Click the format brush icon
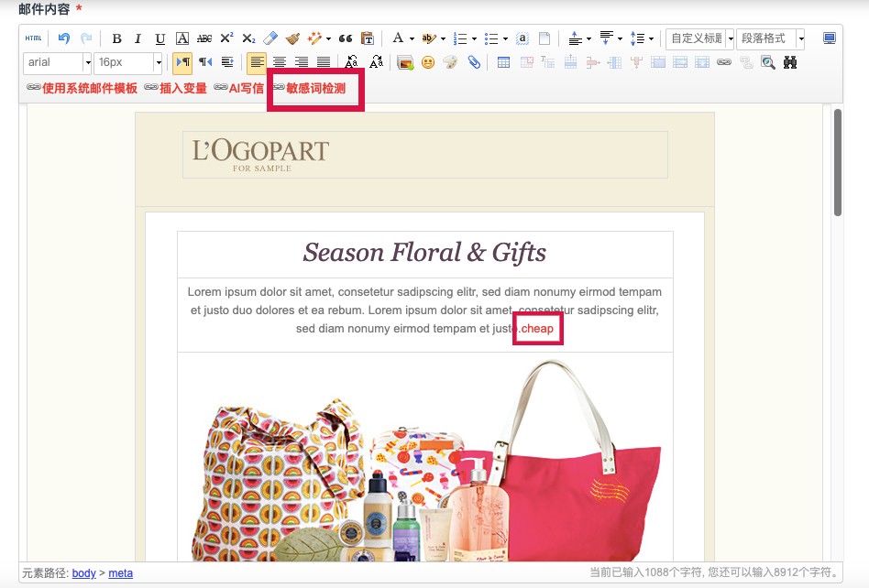 click(x=292, y=38)
